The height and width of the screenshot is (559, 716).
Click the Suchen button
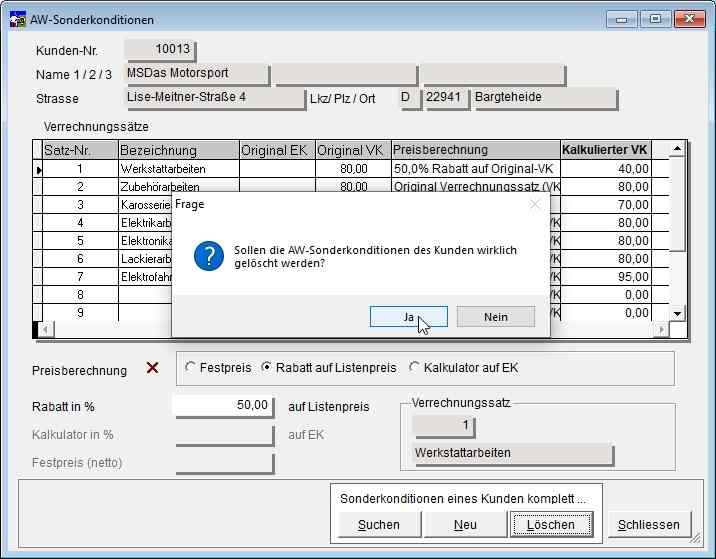(x=379, y=525)
